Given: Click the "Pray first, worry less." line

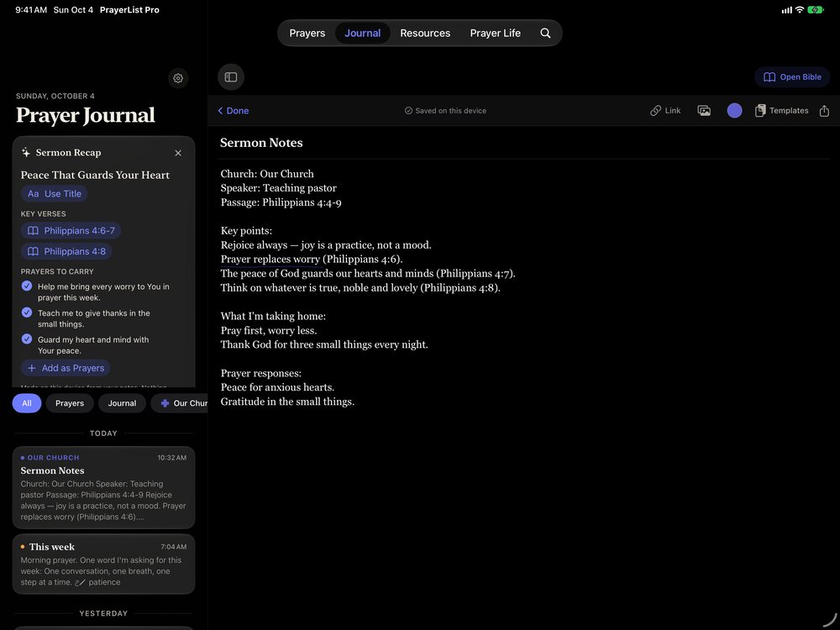Looking at the screenshot, I should click(269, 330).
